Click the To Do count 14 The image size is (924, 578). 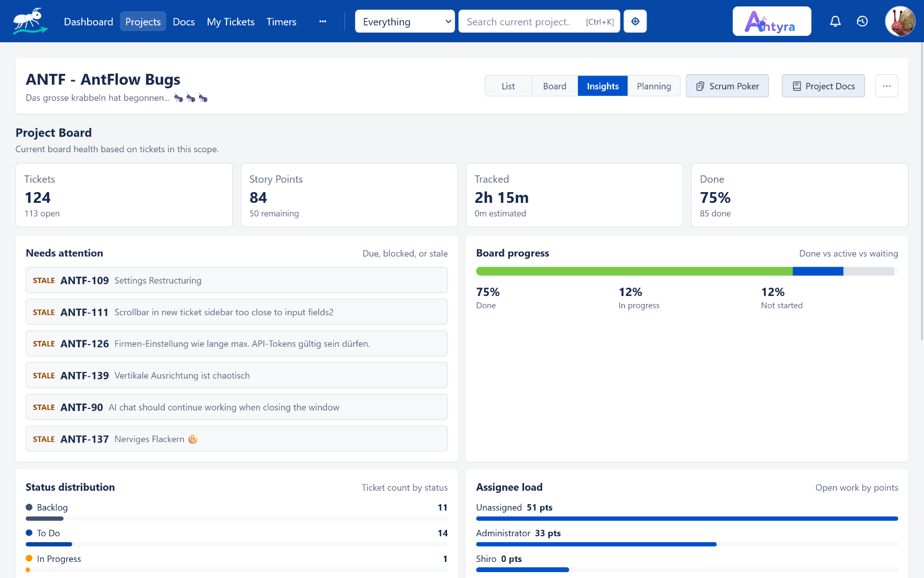442,533
